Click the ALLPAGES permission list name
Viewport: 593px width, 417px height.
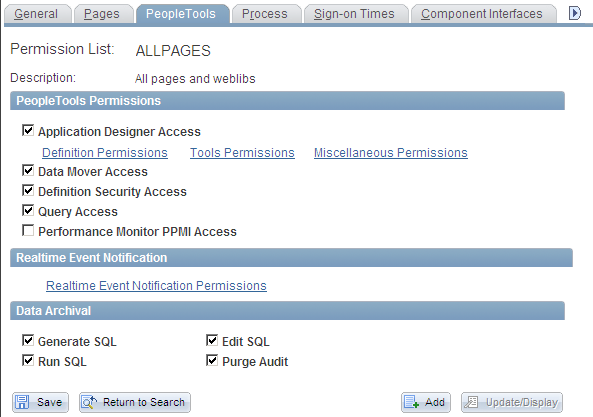pyautogui.click(x=173, y=51)
